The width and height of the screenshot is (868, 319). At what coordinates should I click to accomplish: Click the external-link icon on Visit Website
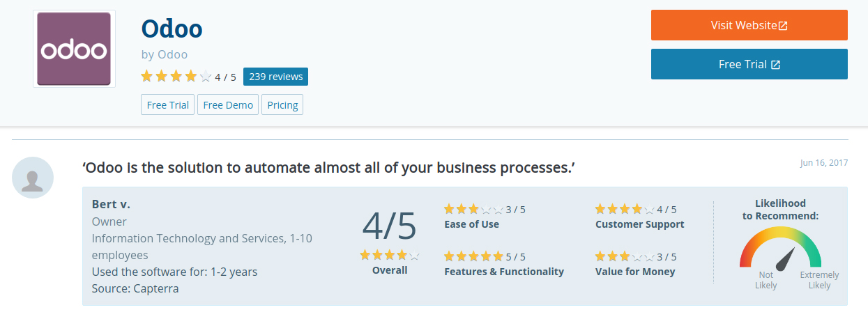click(783, 26)
